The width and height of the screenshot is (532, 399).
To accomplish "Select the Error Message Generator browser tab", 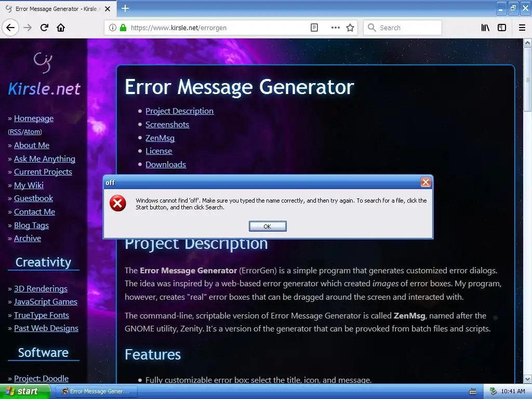I will click(x=58, y=9).
